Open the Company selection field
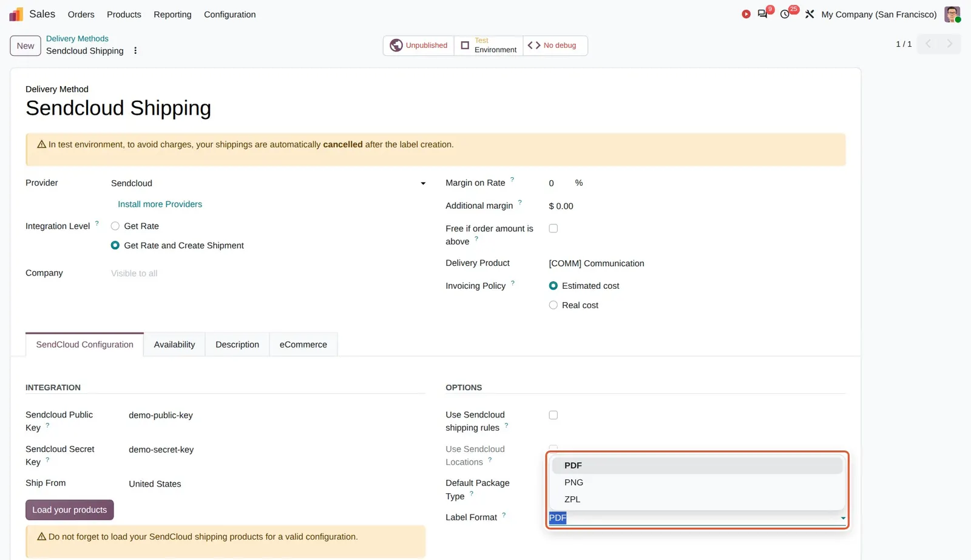This screenshot has width=971, height=560. [x=268, y=274]
